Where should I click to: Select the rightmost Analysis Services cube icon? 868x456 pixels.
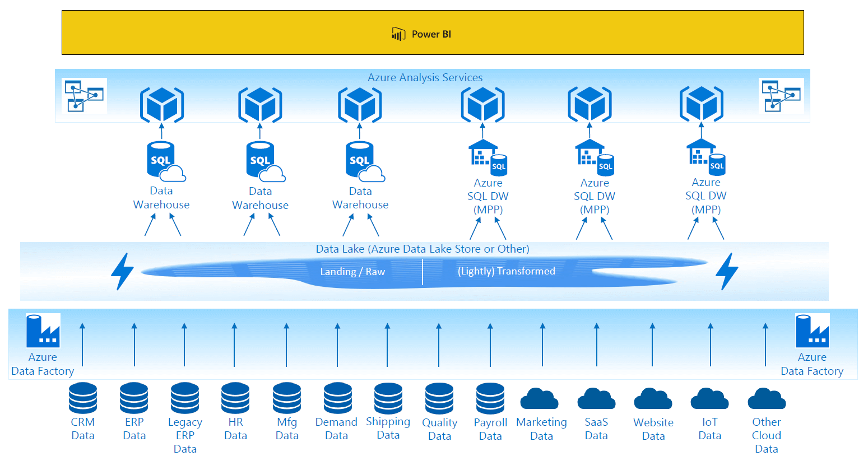click(x=701, y=104)
